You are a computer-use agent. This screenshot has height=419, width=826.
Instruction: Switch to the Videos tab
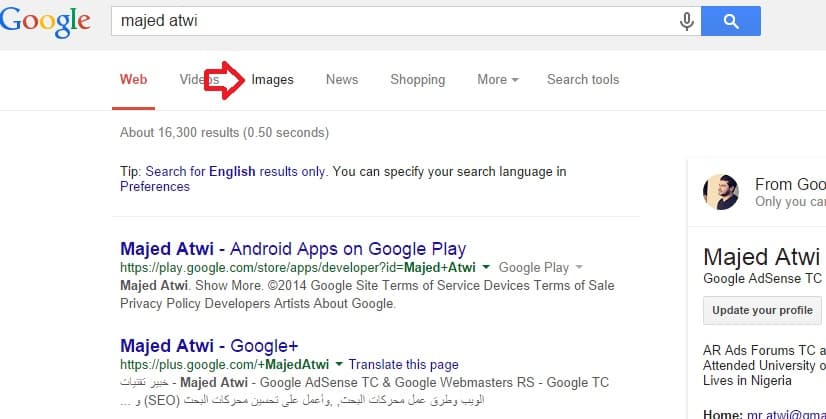pyautogui.click(x=199, y=80)
